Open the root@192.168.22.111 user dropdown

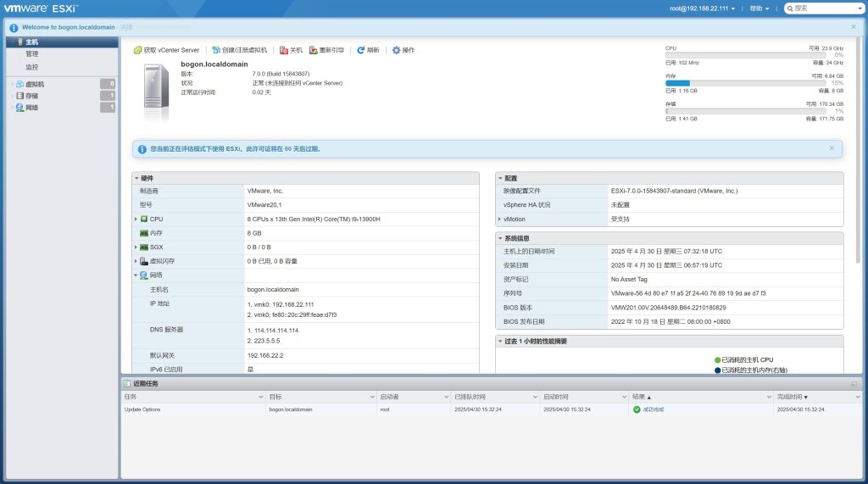702,8
